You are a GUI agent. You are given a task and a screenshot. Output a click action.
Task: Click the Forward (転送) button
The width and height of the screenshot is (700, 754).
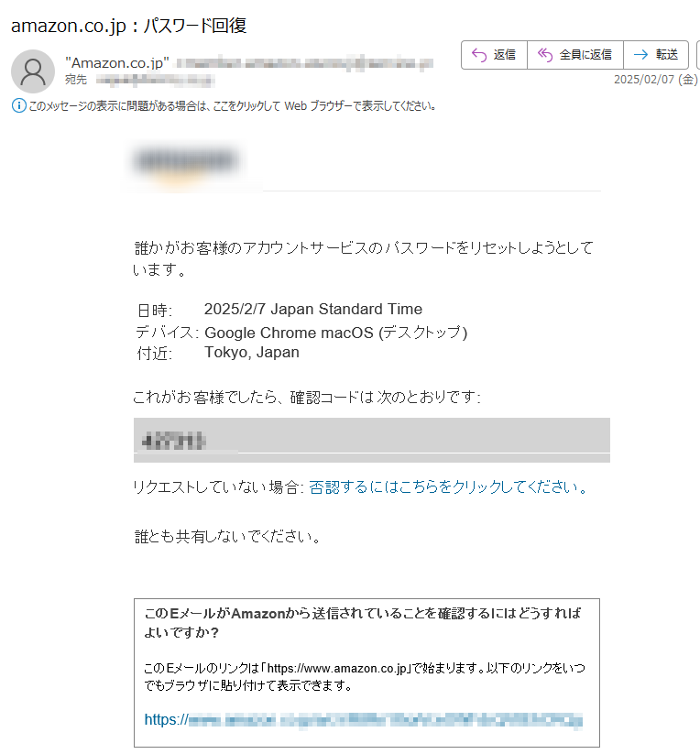pyautogui.click(x=656, y=55)
